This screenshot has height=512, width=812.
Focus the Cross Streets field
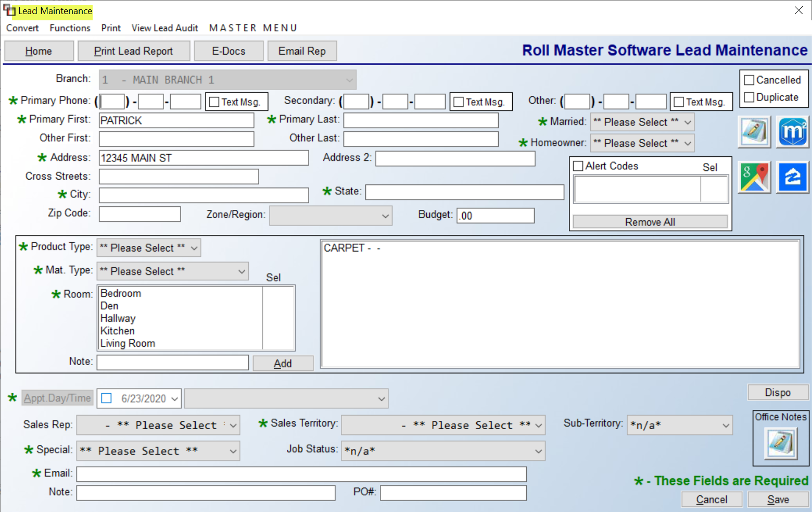[179, 177]
